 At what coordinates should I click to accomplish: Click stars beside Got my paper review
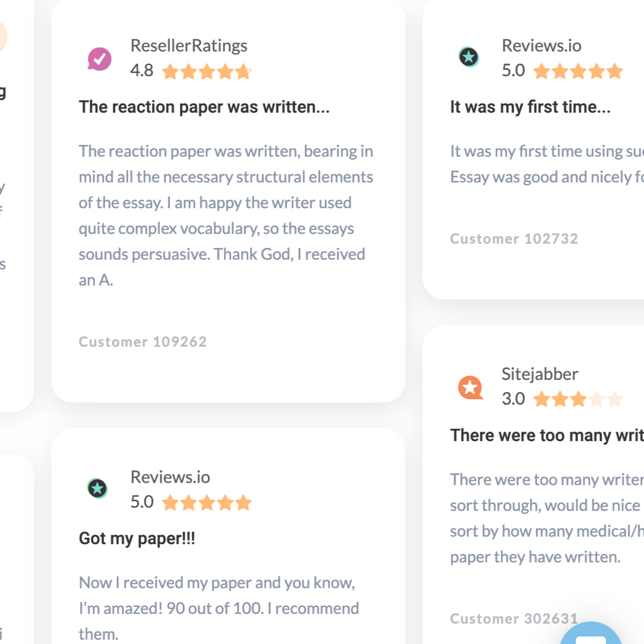coord(207,502)
